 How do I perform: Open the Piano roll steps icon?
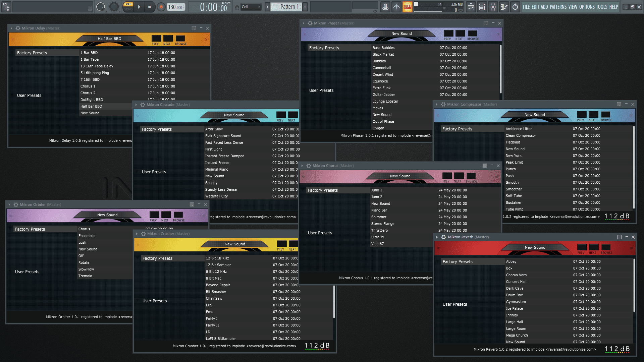[504, 7]
